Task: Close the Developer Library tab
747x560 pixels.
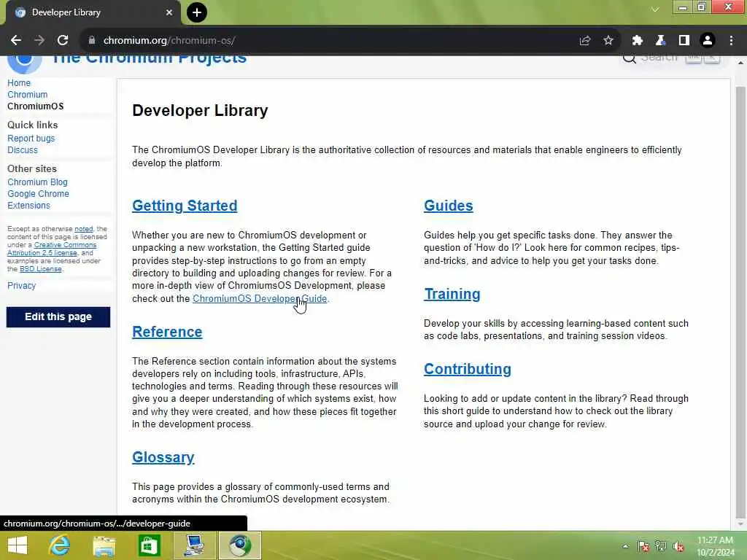Action: tap(169, 12)
